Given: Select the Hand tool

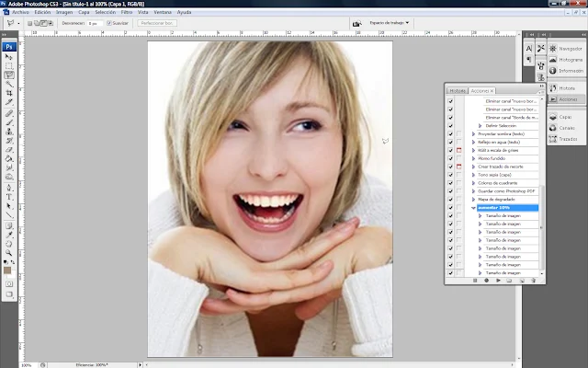Looking at the screenshot, I should [10, 242].
